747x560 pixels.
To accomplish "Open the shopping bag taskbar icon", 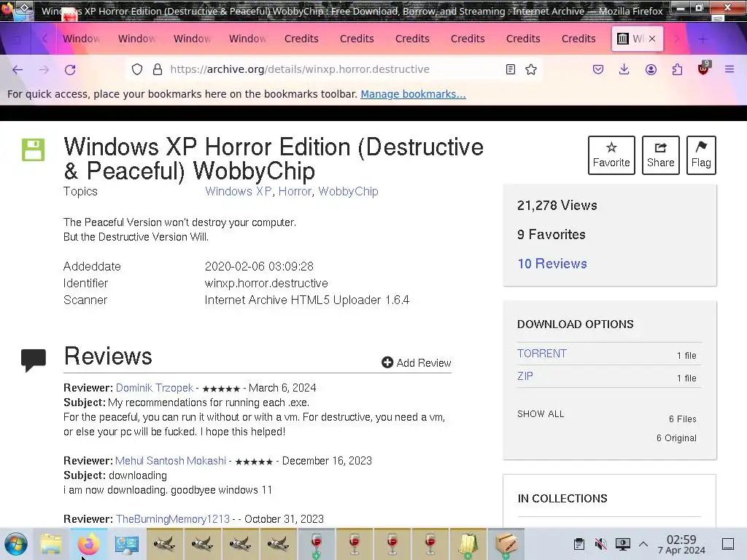I will coord(468,544).
